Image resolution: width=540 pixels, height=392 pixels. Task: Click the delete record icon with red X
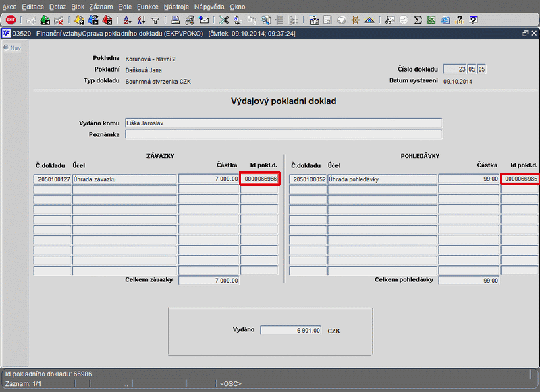[x=59, y=20]
